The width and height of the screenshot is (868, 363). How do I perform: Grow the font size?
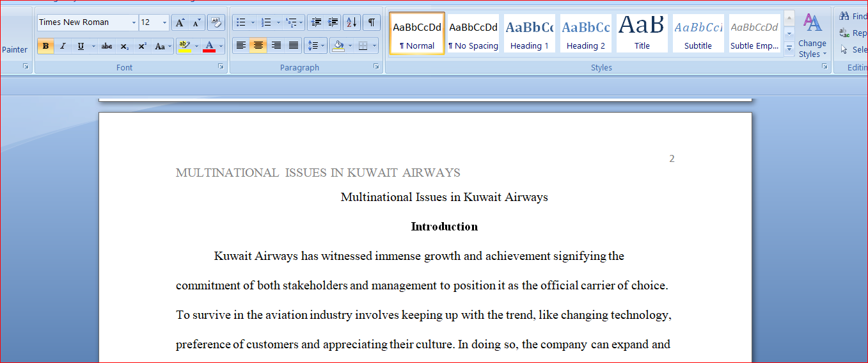pos(180,22)
